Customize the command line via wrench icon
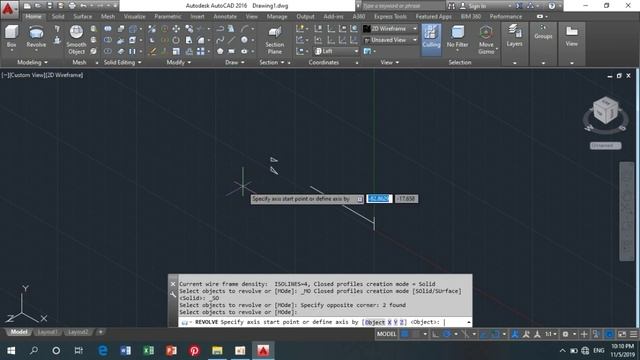640x360 pixels. point(173,294)
